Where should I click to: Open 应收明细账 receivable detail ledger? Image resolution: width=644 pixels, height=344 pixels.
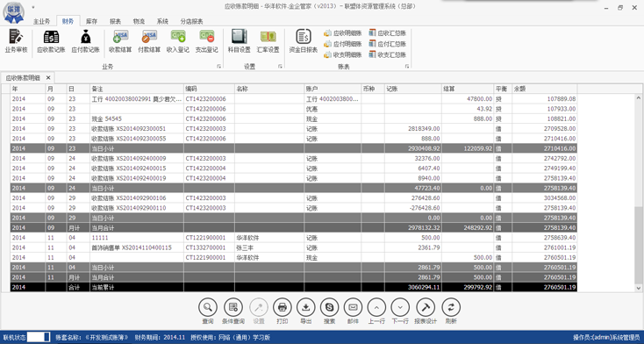click(343, 32)
